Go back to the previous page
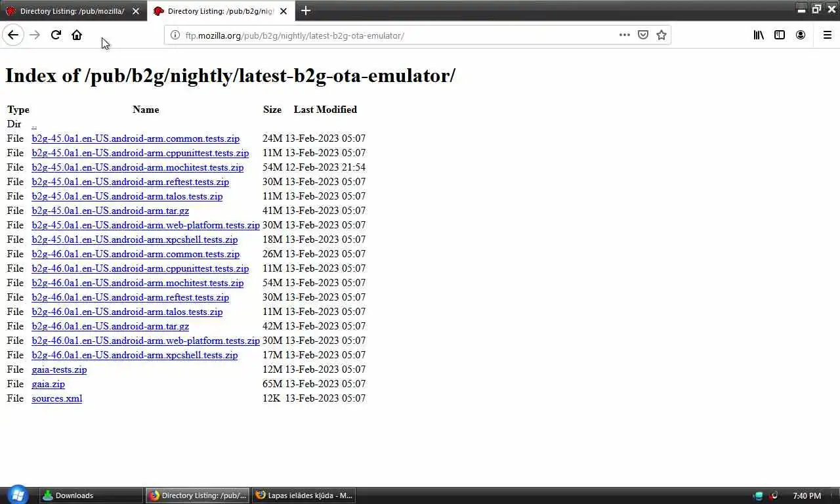Screen dimensions: 840x504 (13, 35)
